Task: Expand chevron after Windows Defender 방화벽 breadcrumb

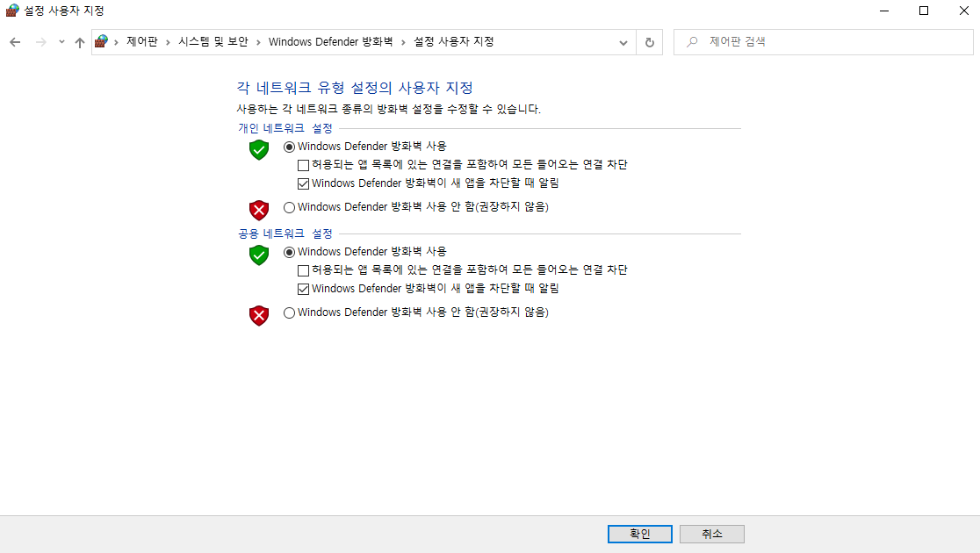Action: 403,42
